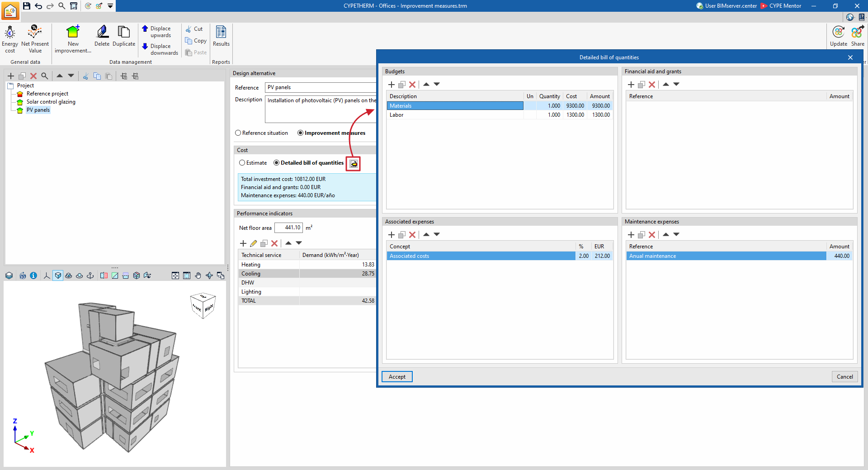Click the Accept button
Viewport: 868px width, 470px height.
coord(397,377)
